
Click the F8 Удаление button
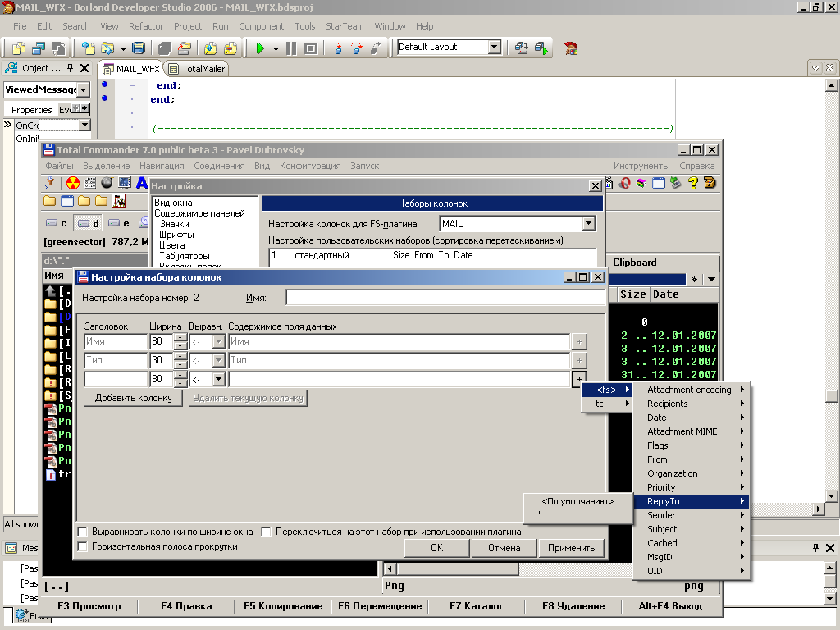click(x=573, y=606)
